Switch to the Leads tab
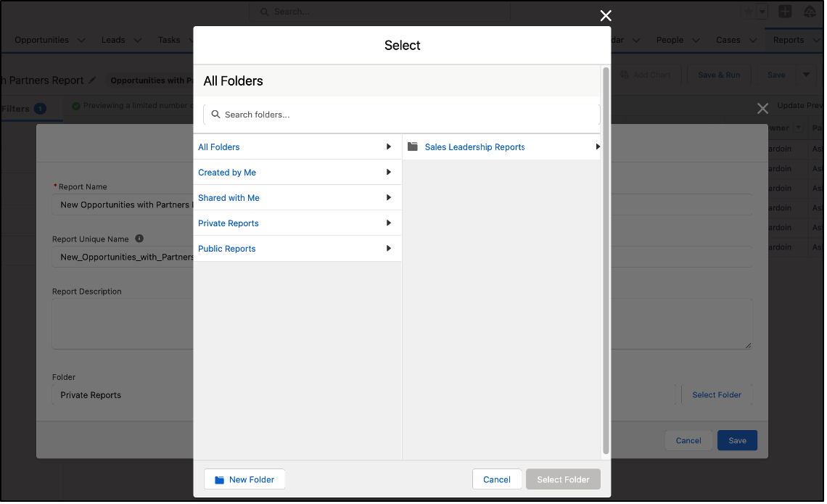The height and width of the screenshot is (504, 827). [x=112, y=40]
